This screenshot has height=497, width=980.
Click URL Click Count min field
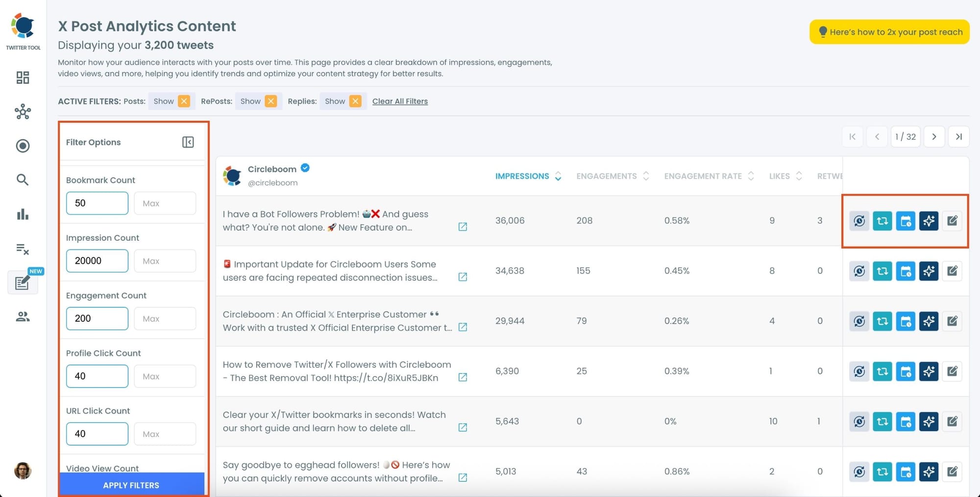97,434
